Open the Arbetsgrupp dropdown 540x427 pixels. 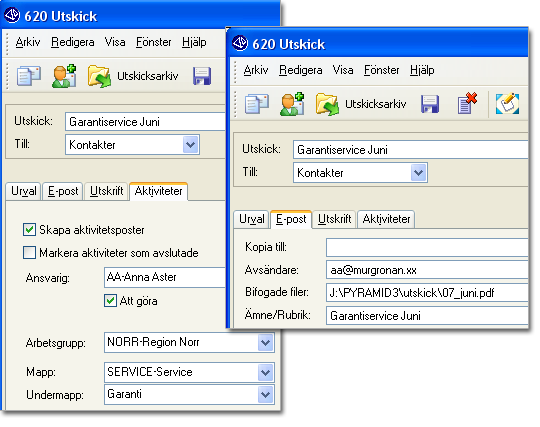point(266,343)
